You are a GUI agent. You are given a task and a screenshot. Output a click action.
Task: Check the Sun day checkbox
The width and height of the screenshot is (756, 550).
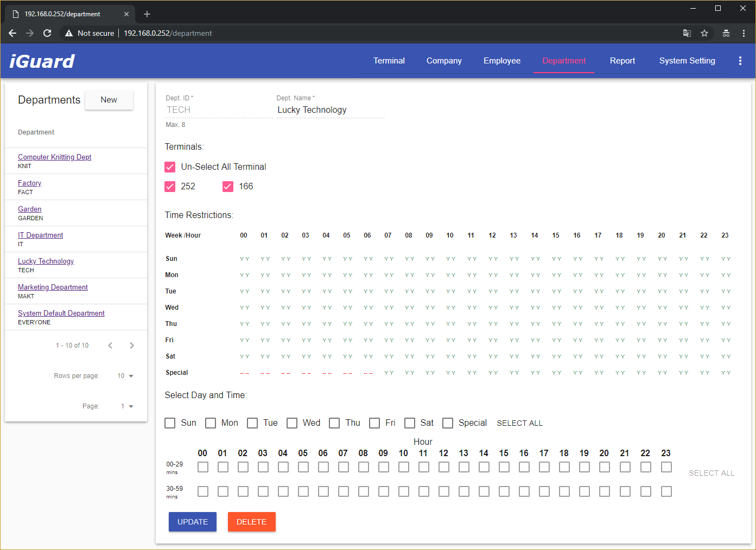170,423
